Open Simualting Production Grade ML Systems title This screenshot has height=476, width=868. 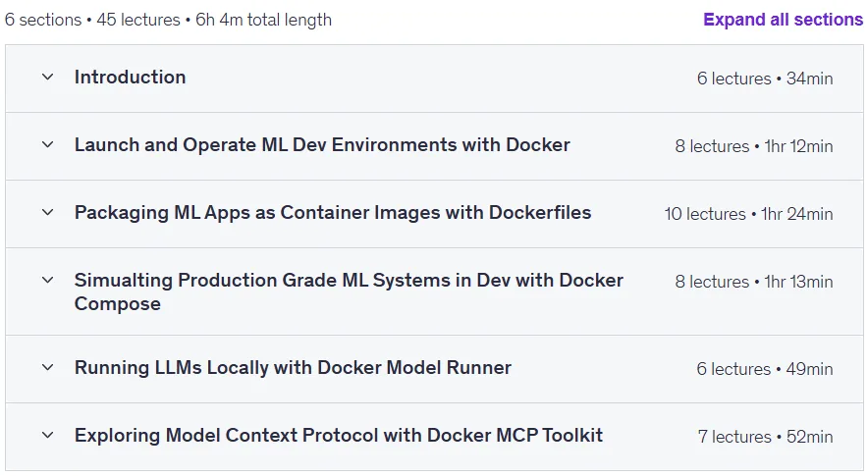point(349,291)
